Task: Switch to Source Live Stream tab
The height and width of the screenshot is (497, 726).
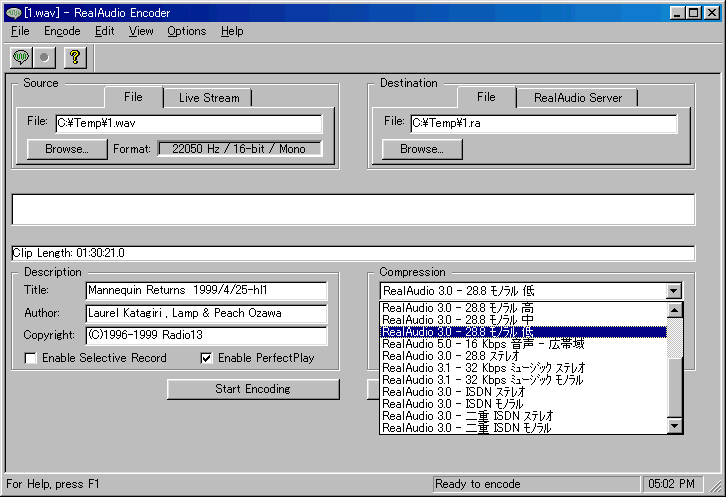Action: (209, 98)
